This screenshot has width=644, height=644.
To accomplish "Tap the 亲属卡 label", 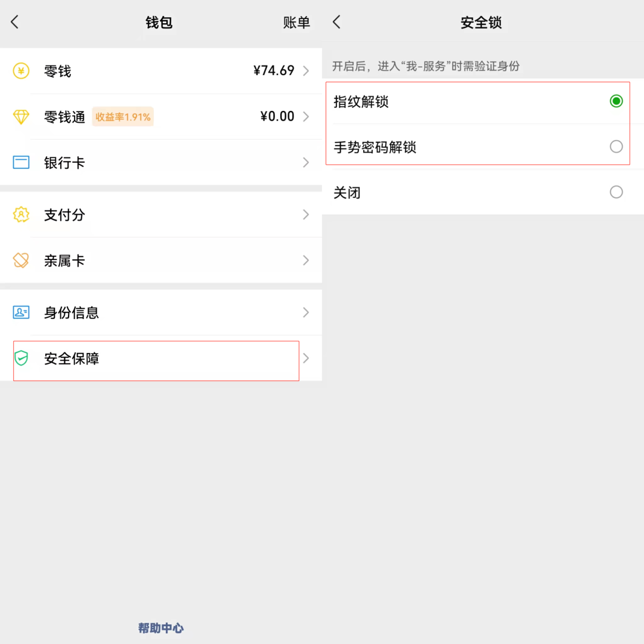I will tap(64, 261).
